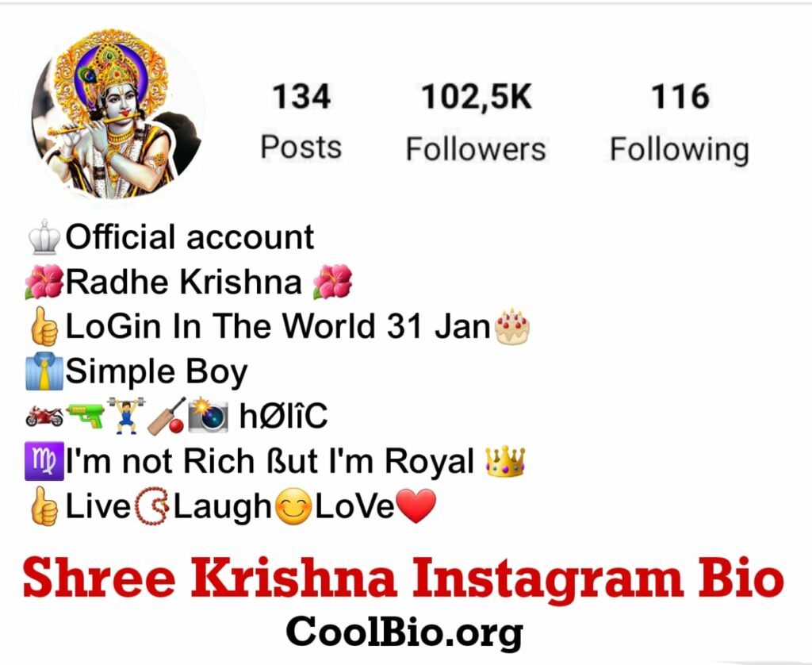Screen dimensions: 812x665
Task: Click the cricket bat and ball emoji
Action: click(167, 416)
